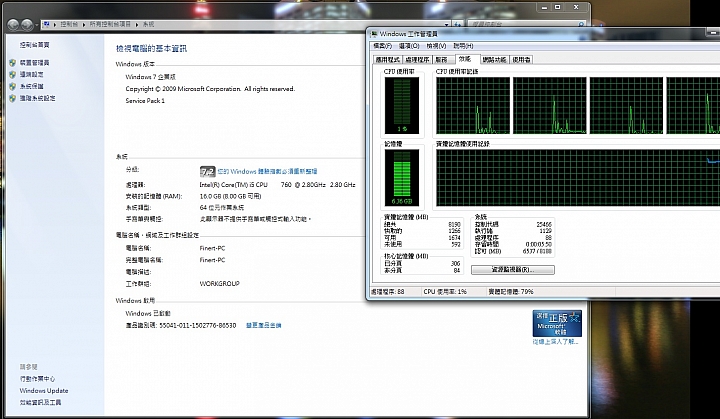
Task: Click the third CPU usage history graph
Action: 626,105
